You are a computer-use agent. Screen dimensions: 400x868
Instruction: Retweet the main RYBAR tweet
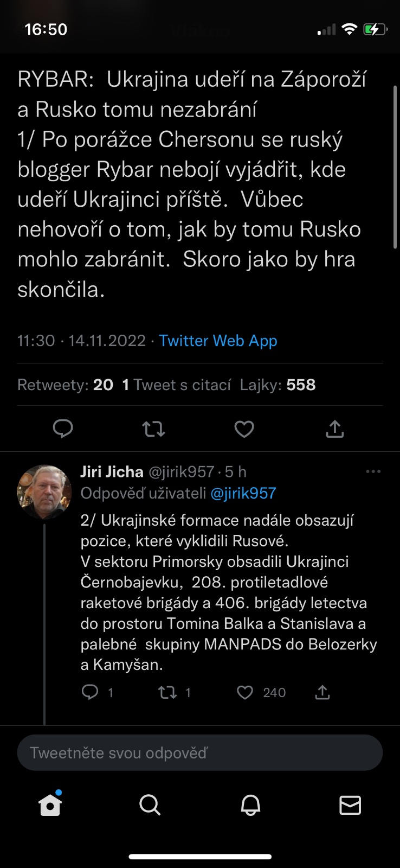(x=153, y=429)
